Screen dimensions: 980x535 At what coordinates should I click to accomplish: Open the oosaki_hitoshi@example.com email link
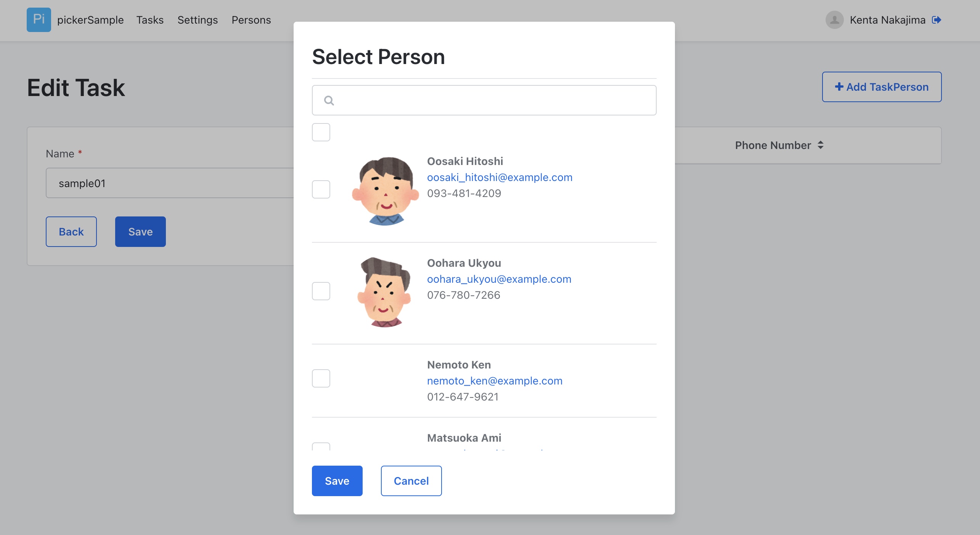point(500,177)
